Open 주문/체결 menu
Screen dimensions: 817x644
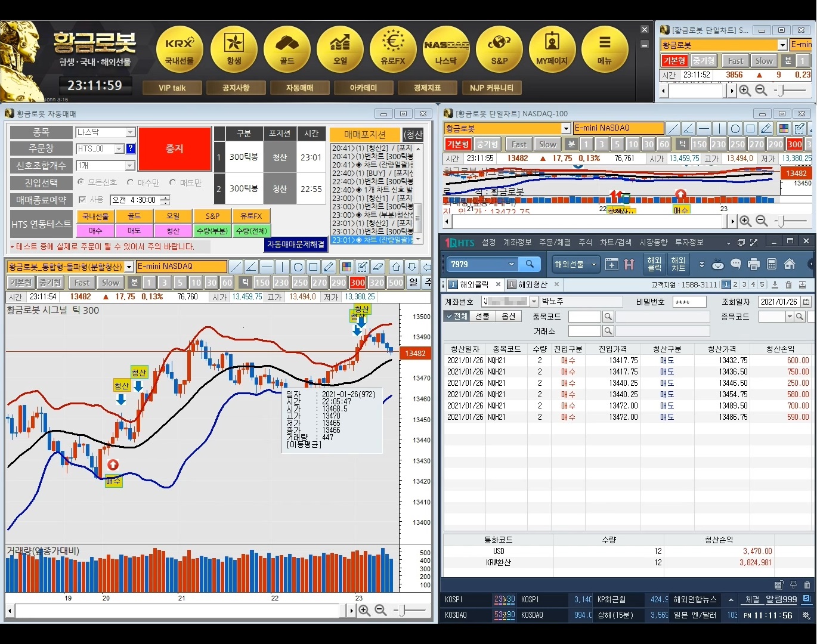coord(555,242)
